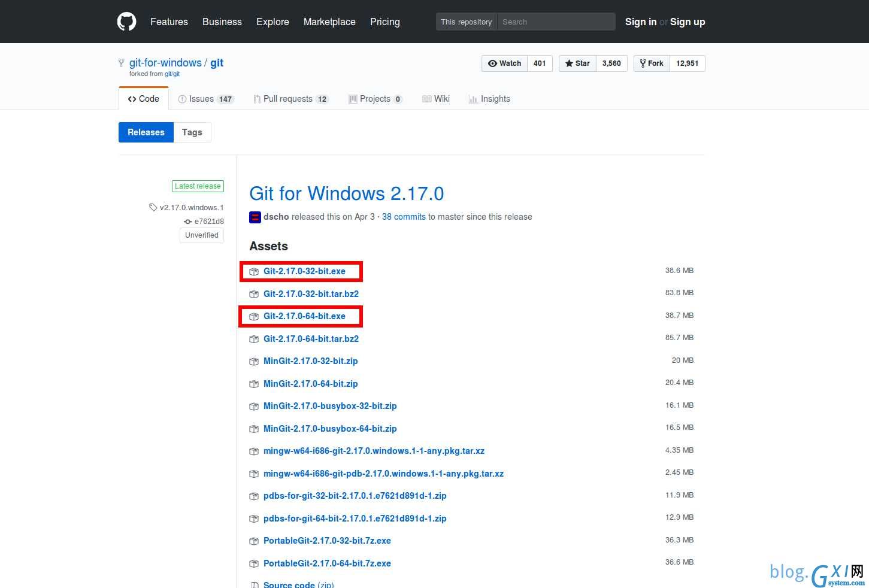869x588 pixels.
Task: Open the forked-from git/git link
Action: click(x=172, y=74)
